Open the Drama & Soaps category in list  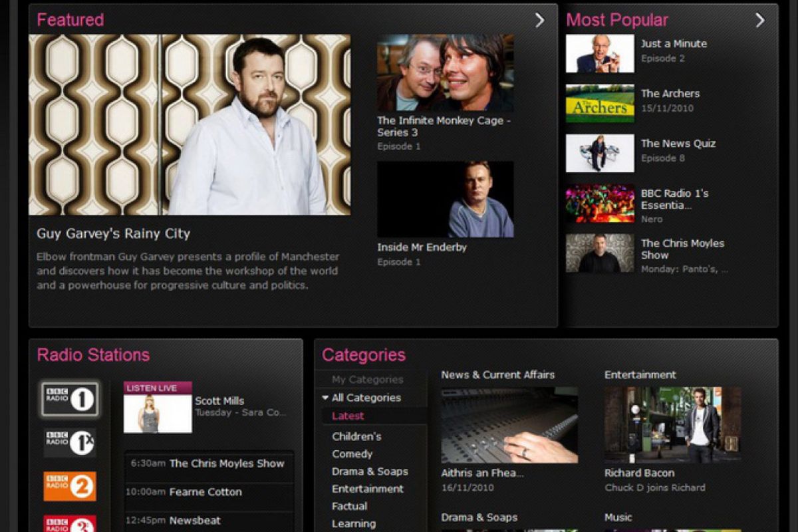[x=370, y=471]
